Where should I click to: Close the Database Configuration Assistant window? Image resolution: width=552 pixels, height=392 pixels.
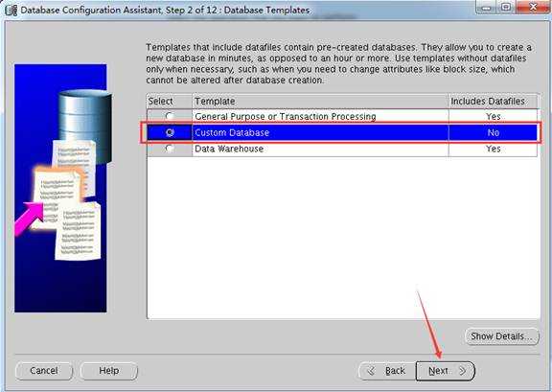click(533, 7)
